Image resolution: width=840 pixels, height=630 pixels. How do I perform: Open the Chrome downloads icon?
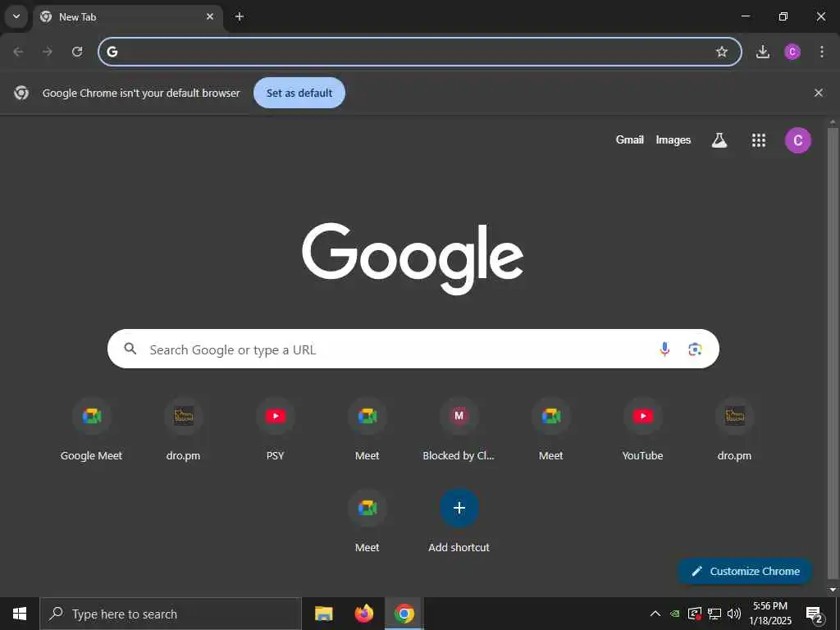click(x=763, y=52)
